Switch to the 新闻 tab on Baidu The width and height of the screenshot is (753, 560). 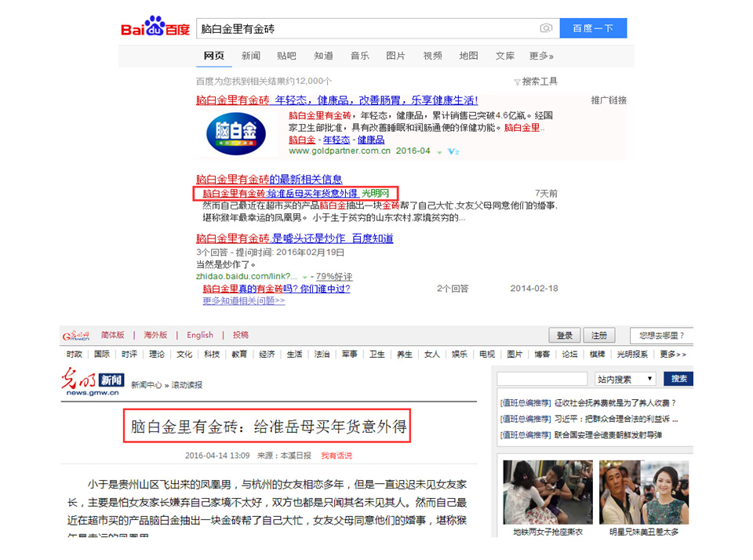point(250,56)
